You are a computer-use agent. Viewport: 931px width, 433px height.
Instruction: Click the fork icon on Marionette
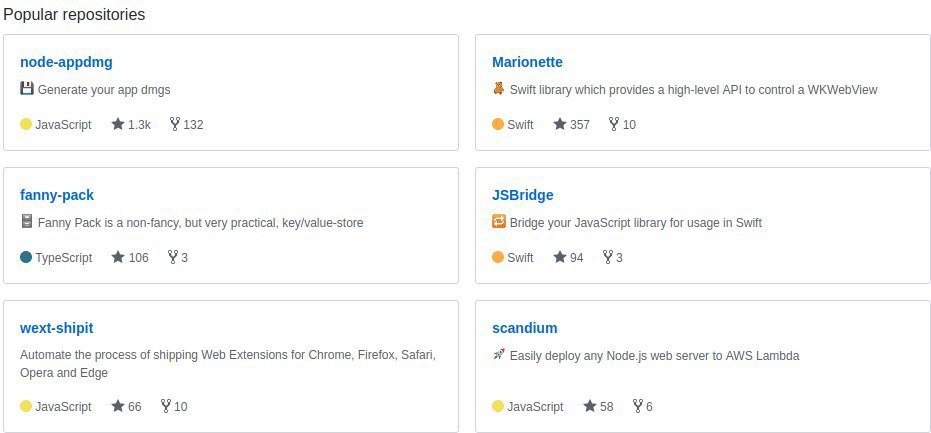pos(614,124)
